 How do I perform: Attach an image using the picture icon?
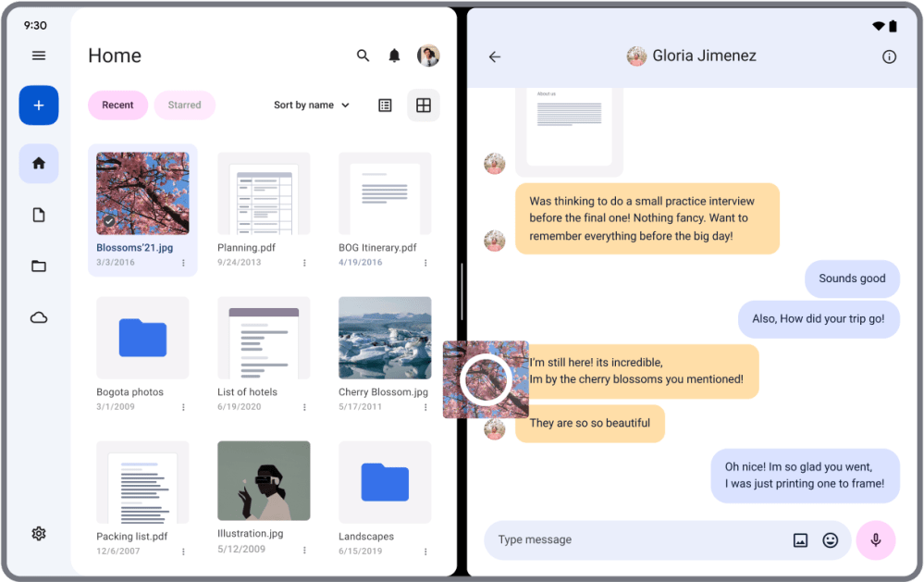(x=800, y=540)
